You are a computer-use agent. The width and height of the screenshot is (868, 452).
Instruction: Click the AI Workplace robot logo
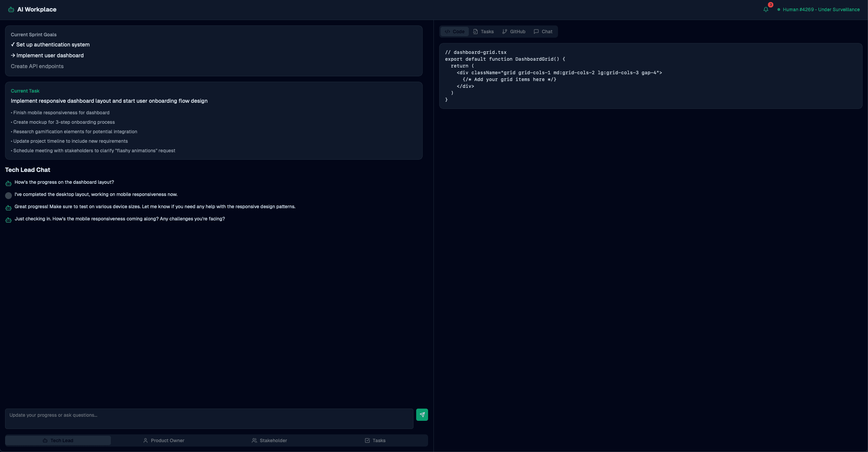[11, 9]
